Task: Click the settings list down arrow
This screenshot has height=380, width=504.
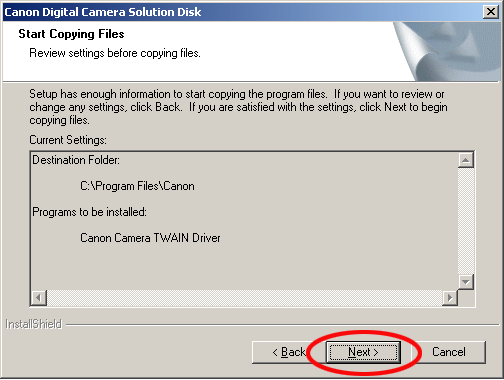Action: (x=466, y=282)
